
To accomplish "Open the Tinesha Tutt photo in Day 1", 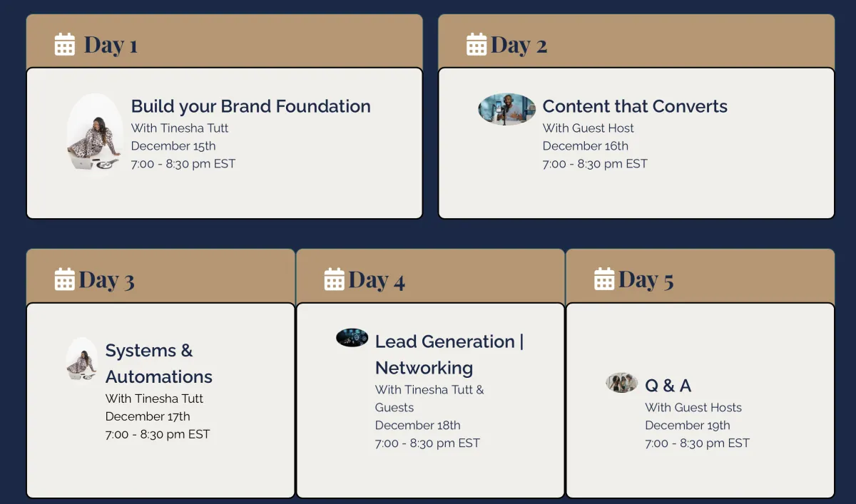I will [x=95, y=135].
